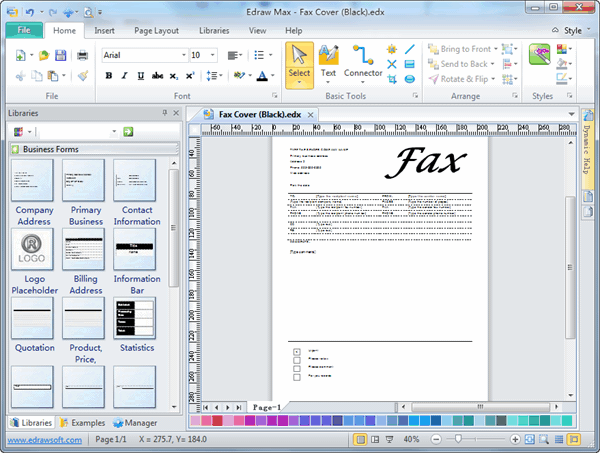Open the File menu tab
The image size is (600, 453).
click(x=24, y=30)
